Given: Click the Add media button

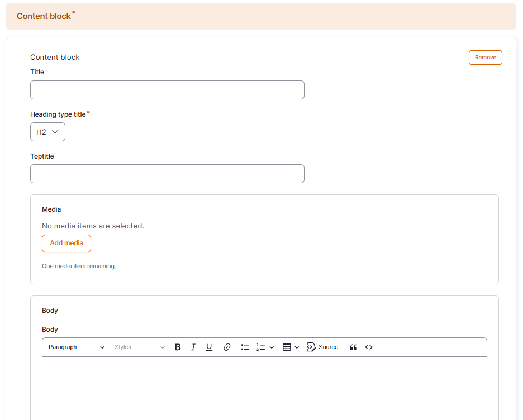Looking at the screenshot, I should click(x=66, y=244).
